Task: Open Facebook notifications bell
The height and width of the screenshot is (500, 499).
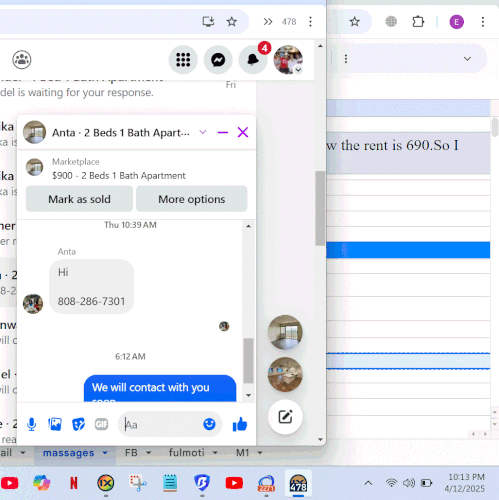Action: click(253, 60)
